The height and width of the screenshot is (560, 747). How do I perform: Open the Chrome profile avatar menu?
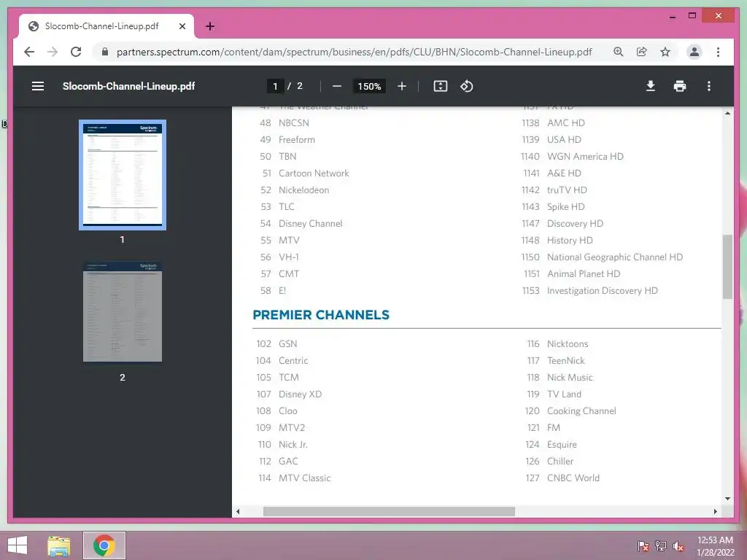[694, 52]
